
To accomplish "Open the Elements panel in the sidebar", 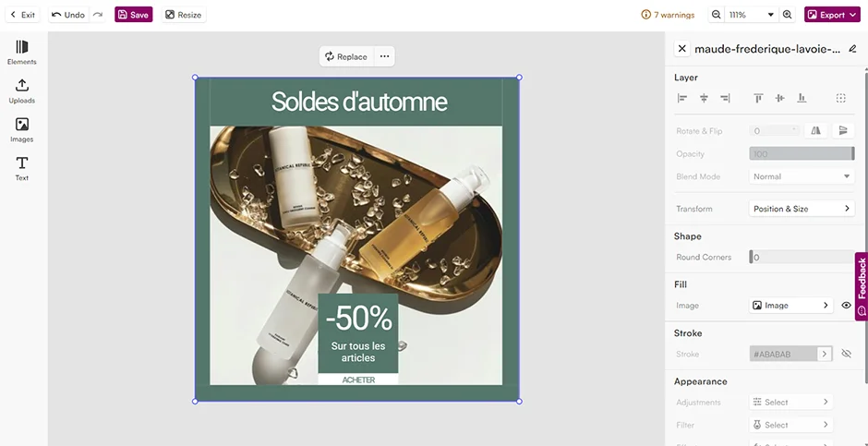I will coord(22,52).
